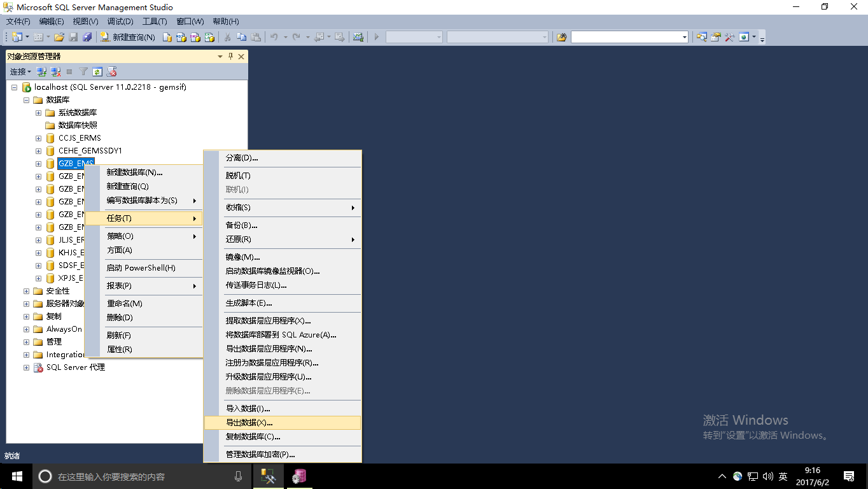This screenshot has width=868, height=489.
Task: Click 新建查询(N) toolbar button
Action: (x=128, y=37)
